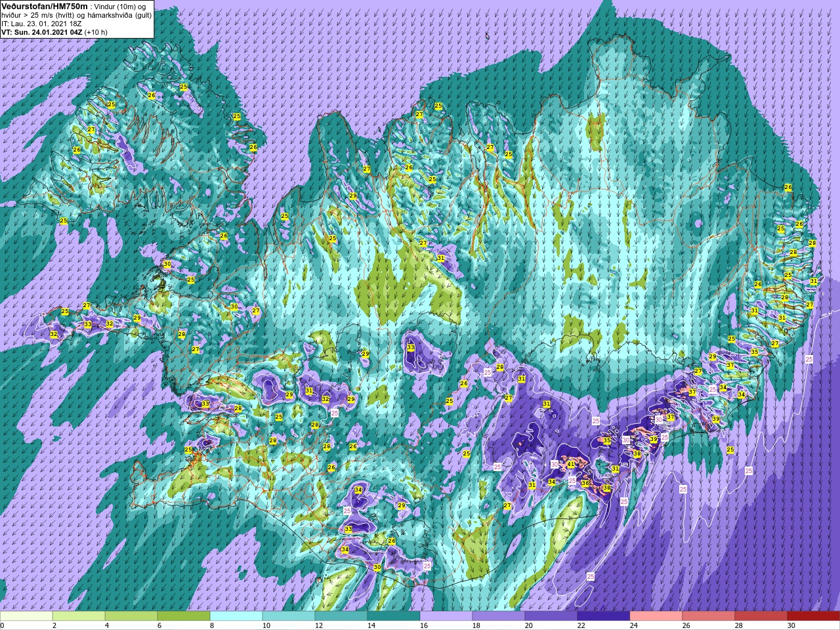
Task: Select the 26–28 m/s salmon legend swatch
Action: click(x=709, y=616)
